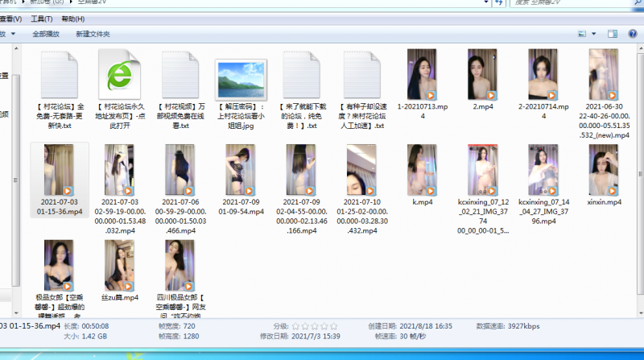Click the 全部播放 button

click(x=46, y=34)
